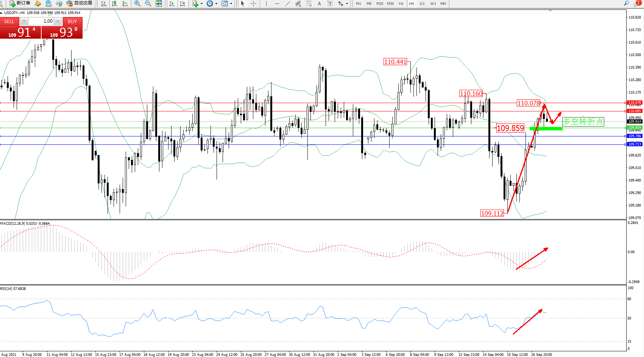Click the lot volume field showing 1.00

click(41, 21)
